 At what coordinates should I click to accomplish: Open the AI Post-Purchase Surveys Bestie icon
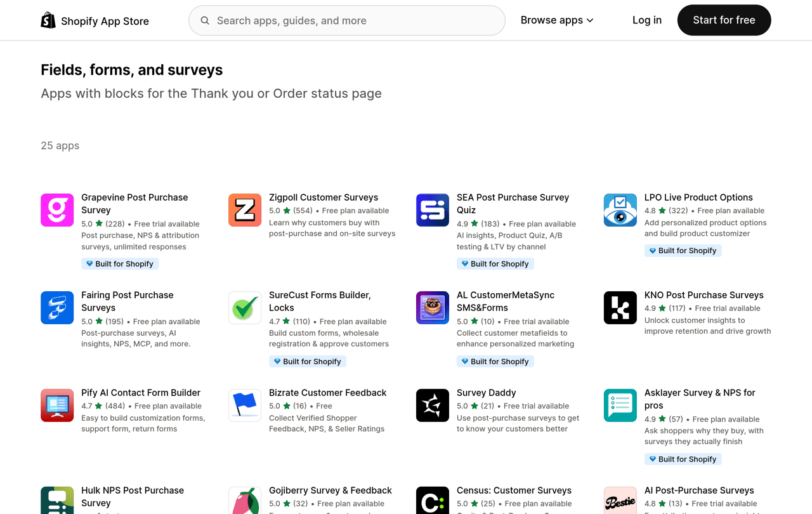pos(620,500)
